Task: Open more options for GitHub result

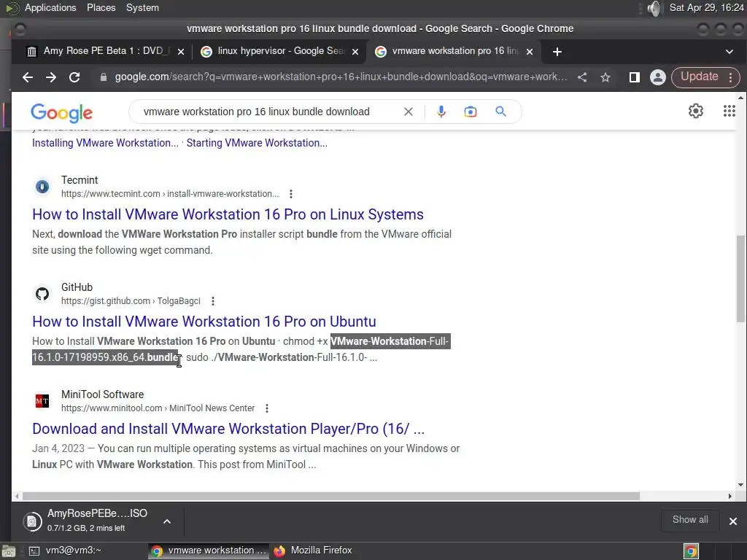Action: tap(213, 301)
